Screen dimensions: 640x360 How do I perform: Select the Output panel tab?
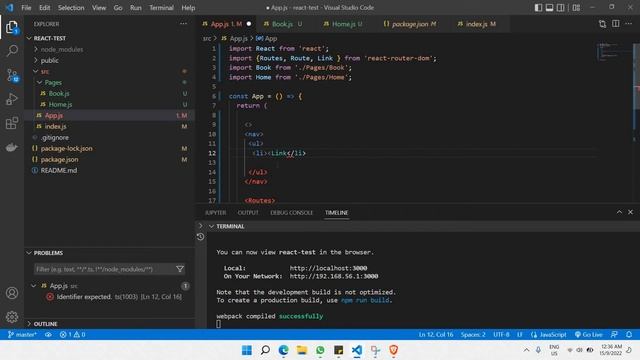coord(248,213)
